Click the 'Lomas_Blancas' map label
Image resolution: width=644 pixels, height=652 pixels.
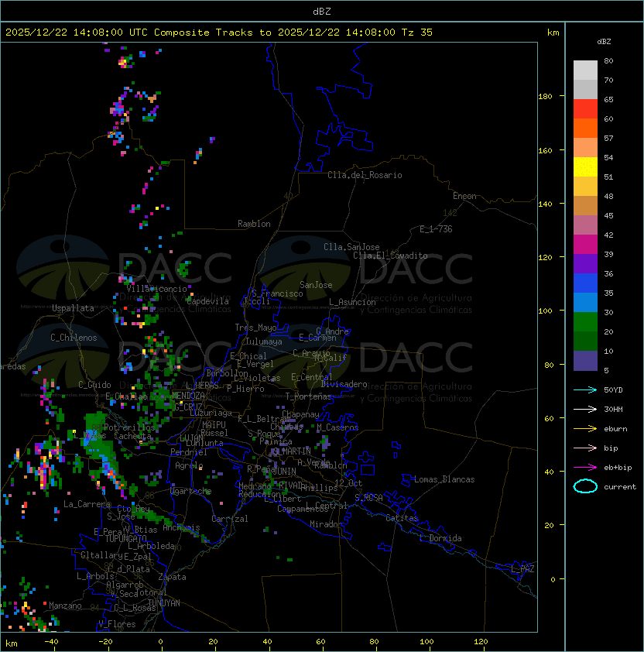pyautogui.click(x=444, y=479)
